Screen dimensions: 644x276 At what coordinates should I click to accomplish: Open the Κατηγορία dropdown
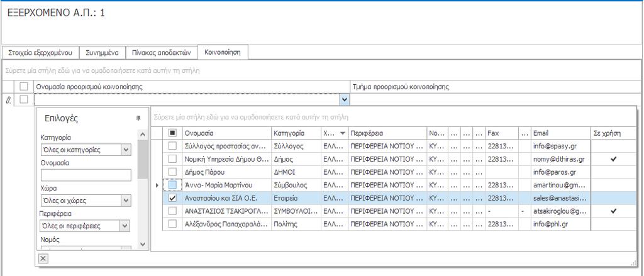(x=126, y=150)
